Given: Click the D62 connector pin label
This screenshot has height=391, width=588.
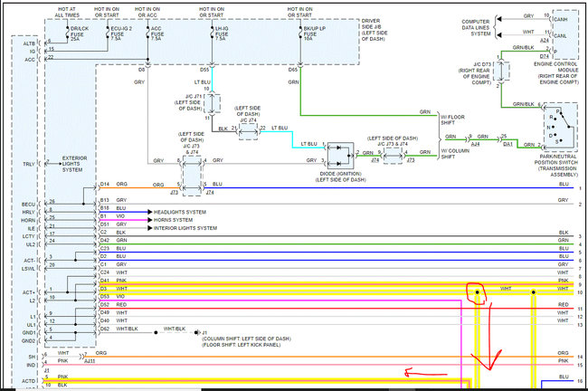Looking at the screenshot, I should click(105, 329).
